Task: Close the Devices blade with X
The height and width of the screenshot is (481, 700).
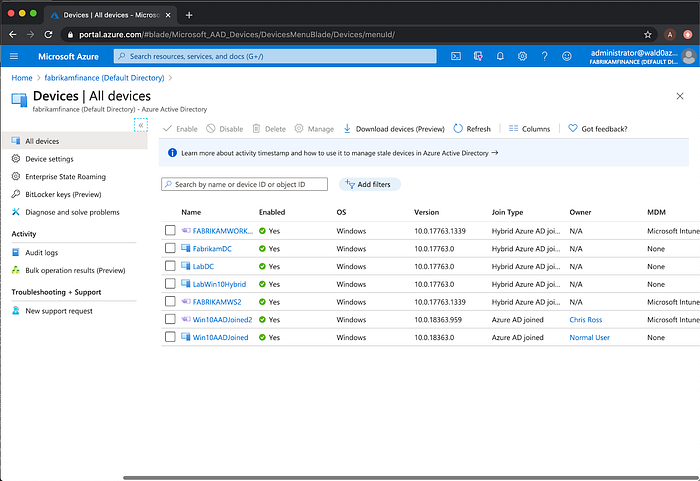Action: click(679, 96)
